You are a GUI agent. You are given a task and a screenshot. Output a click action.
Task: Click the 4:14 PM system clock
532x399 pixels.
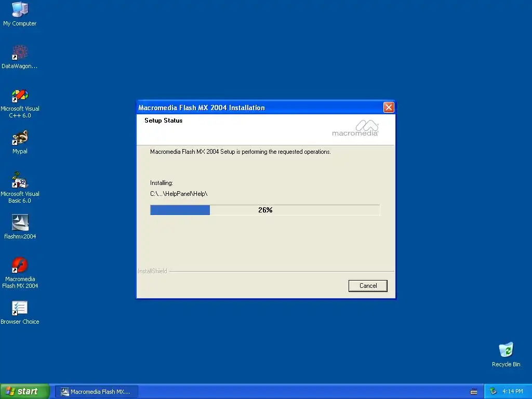click(513, 391)
